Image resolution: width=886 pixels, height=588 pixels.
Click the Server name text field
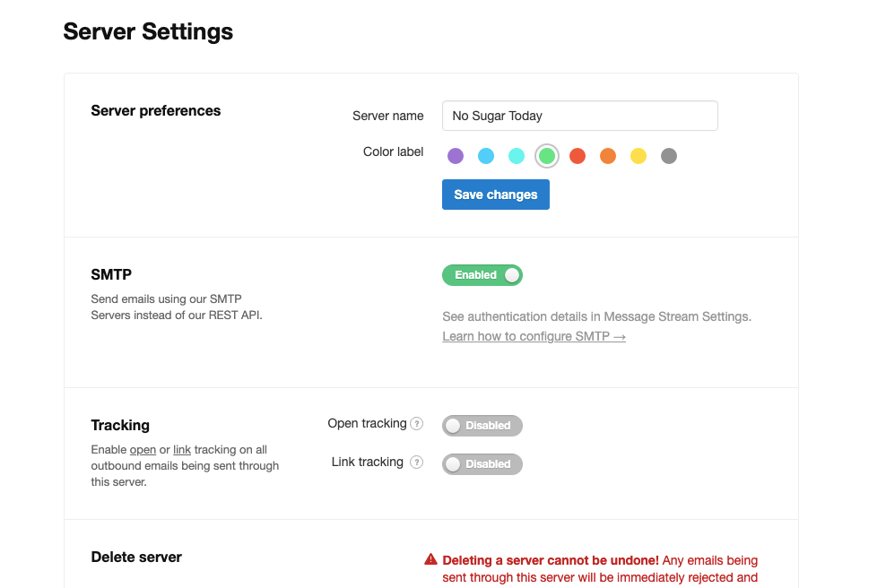[579, 116]
